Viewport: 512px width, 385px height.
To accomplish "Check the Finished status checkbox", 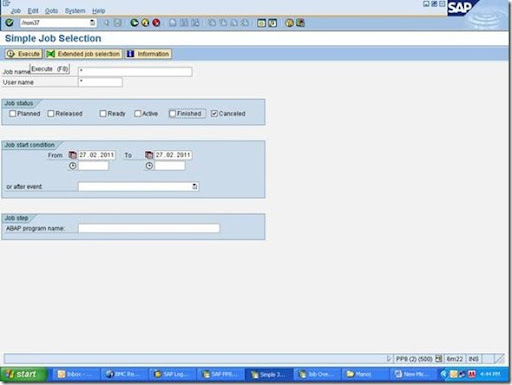I will click(172, 114).
